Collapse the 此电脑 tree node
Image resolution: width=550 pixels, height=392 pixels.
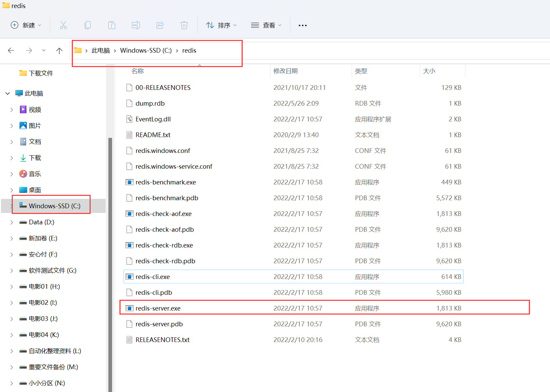pyautogui.click(x=8, y=93)
